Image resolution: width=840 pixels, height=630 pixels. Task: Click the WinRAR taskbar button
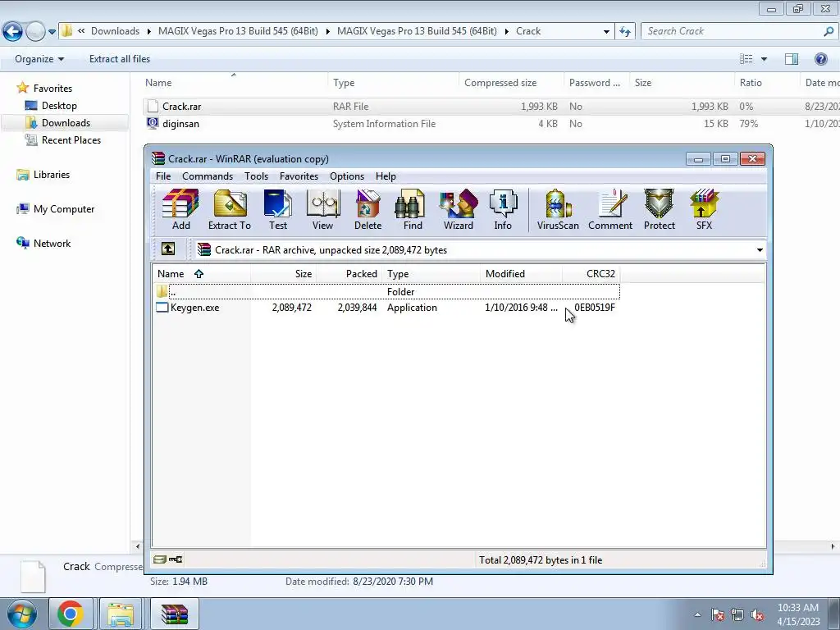[x=175, y=614]
